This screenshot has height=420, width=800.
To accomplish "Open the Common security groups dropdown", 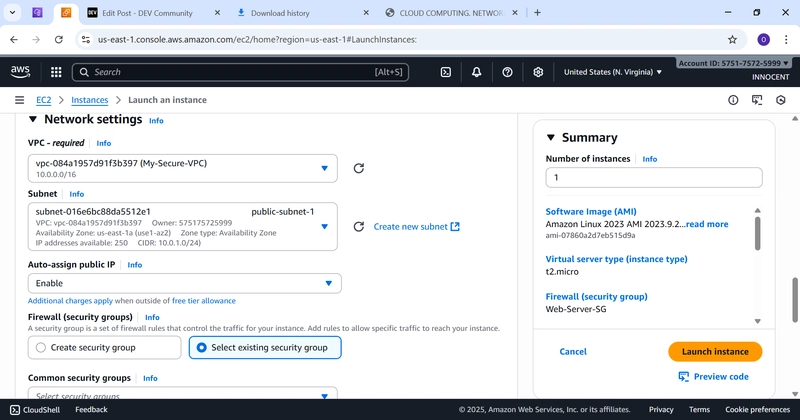I will pyautogui.click(x=183, y=393).
